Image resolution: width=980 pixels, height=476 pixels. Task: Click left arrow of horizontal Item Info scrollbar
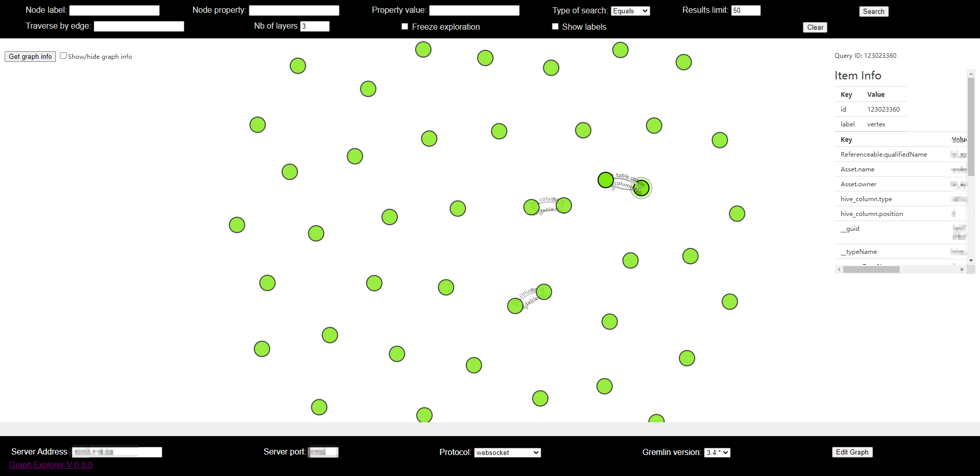pos(839,269)
